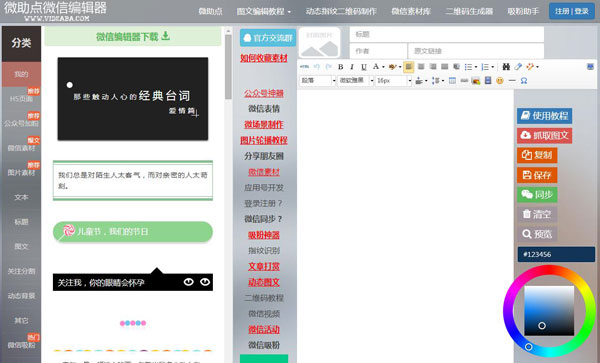The height and width of the screenshot is (363, 600).
Task: Expand the auto typeset options arrow
Action: tap(537, 67)
